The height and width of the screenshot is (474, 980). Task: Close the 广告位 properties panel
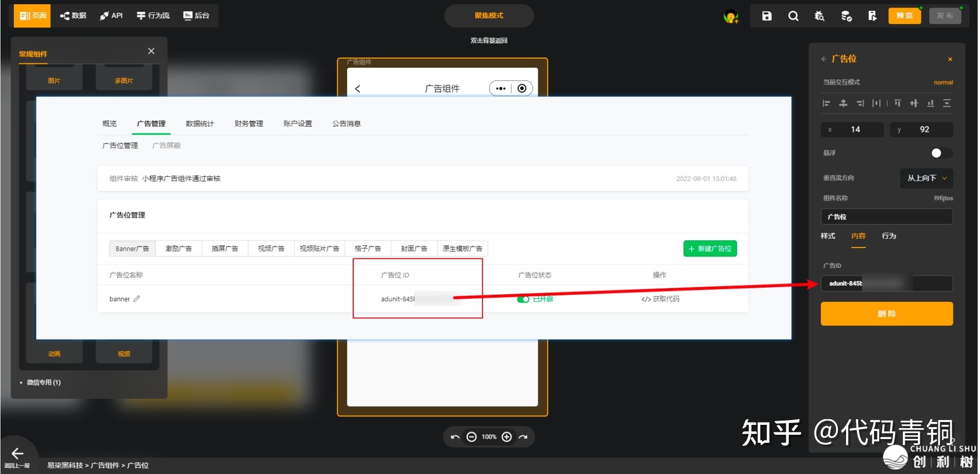950,59
